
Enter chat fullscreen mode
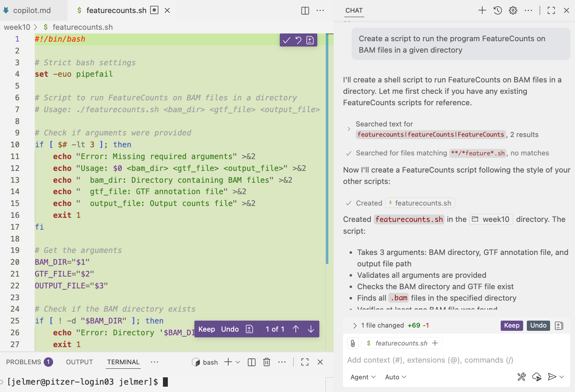coord(551,10)
